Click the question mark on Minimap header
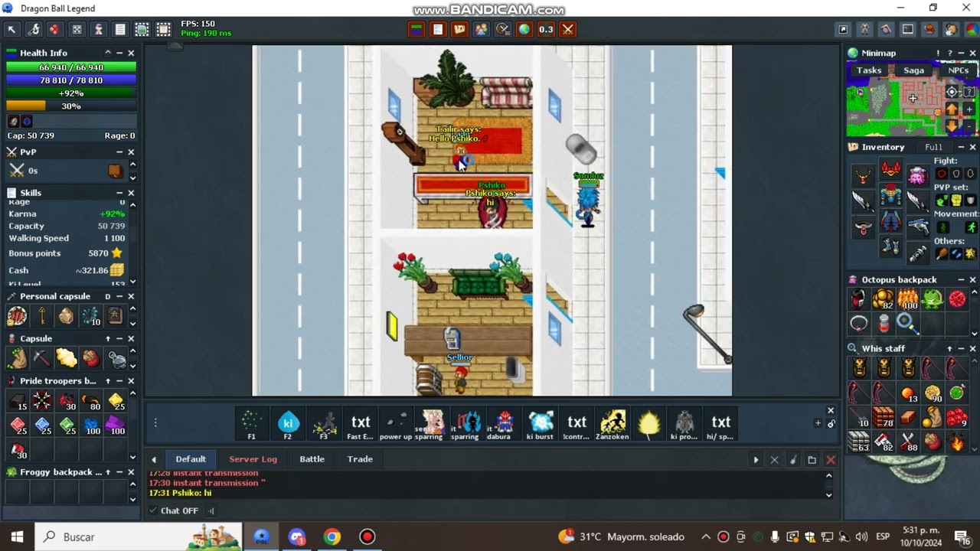980x551 pixels. [949, 53]
